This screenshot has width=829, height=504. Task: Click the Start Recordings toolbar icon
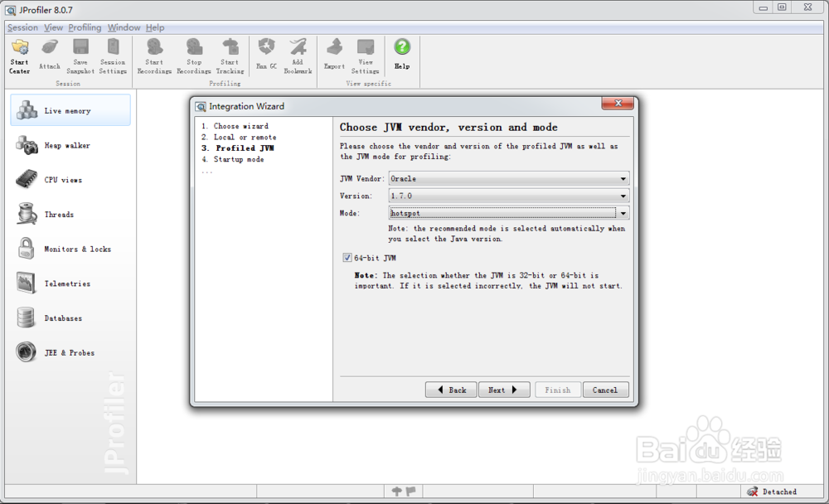coord(154,56)
